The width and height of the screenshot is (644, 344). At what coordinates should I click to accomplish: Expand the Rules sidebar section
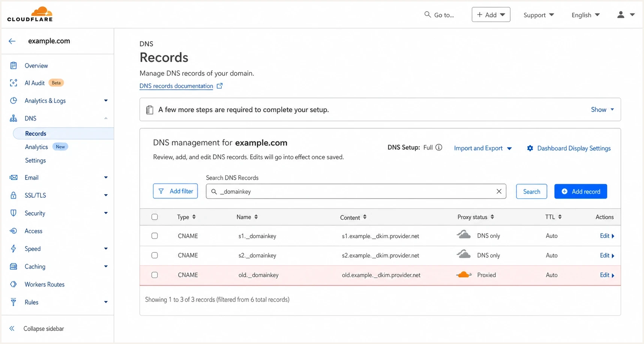[x=106, y=302]
